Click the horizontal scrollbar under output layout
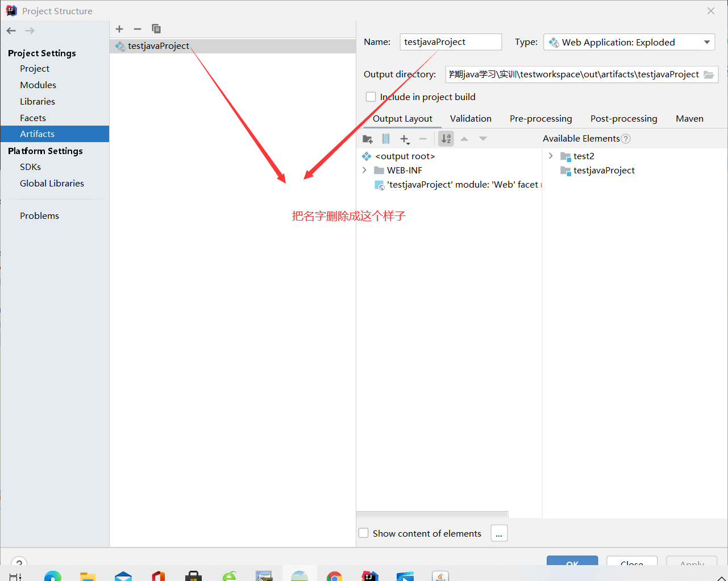 tap(432, 514)
